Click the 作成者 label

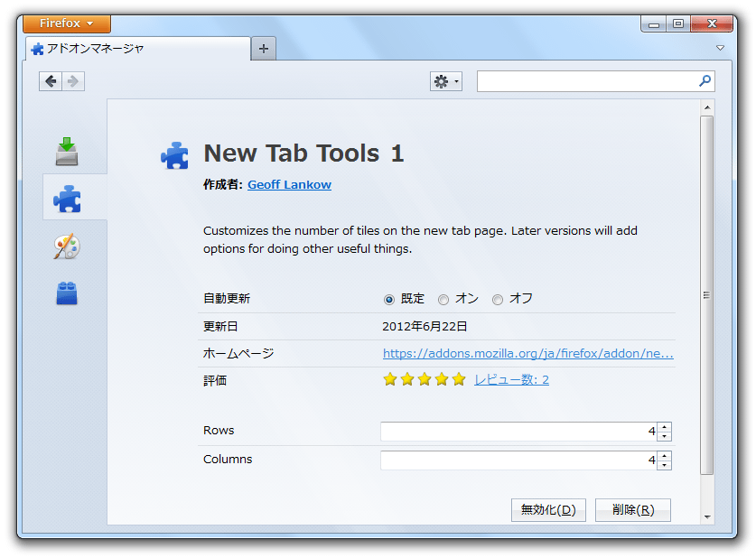coord(223,184)
